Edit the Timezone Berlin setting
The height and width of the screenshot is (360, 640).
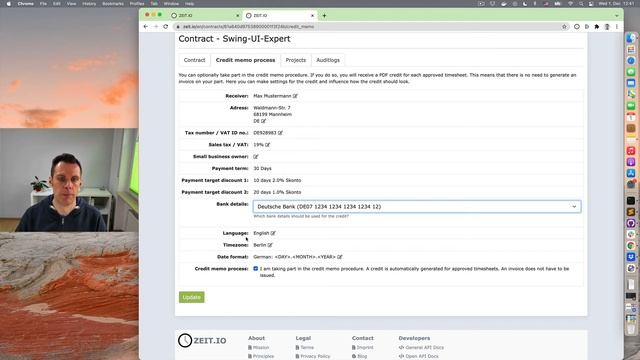(270, 245)
